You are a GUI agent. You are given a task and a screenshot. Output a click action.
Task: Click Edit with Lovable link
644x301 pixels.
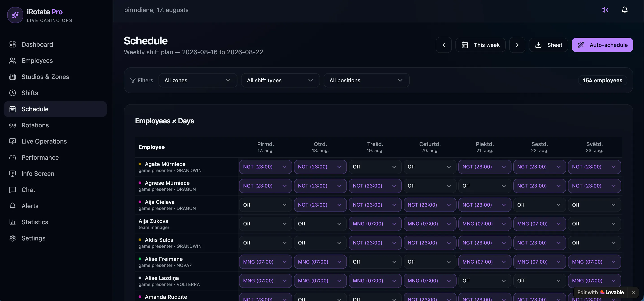pyautogui.click(x=600, y=292)
